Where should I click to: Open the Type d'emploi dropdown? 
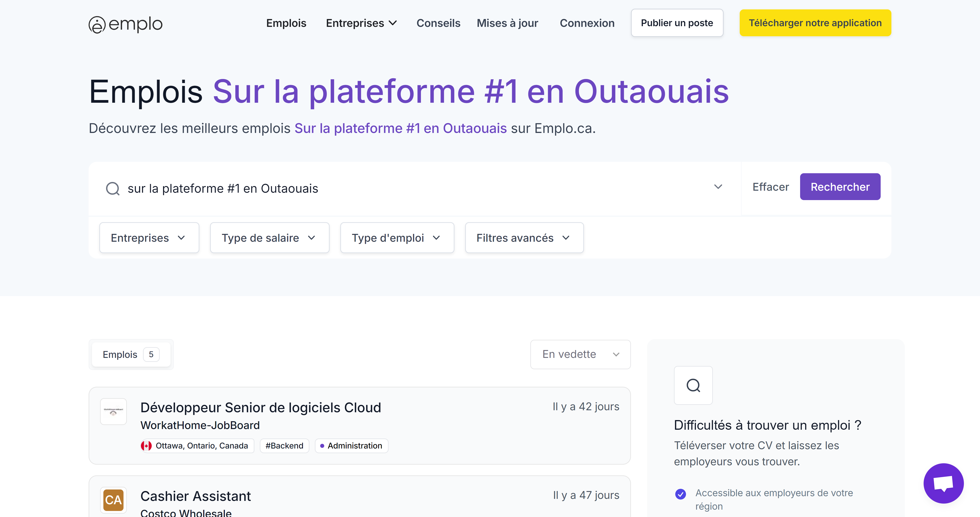pos(397,238)
